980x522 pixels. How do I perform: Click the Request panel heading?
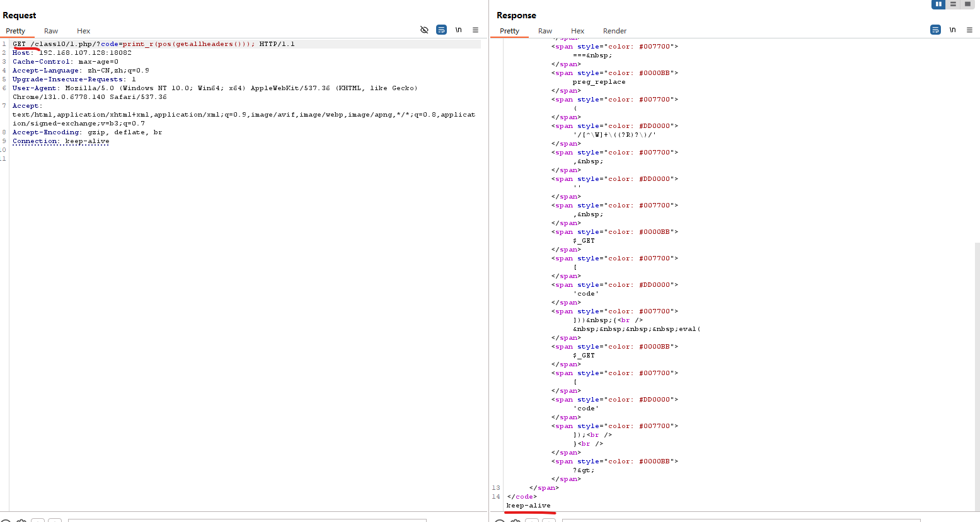click(20, 15)
